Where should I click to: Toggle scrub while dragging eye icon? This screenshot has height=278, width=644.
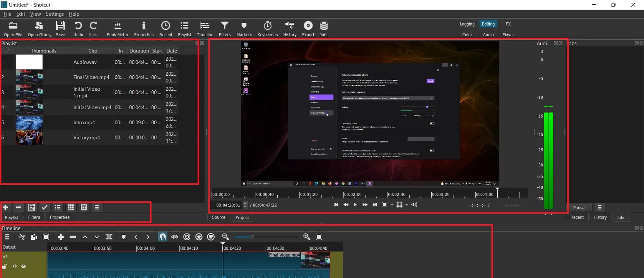click(x=175, y=237)
